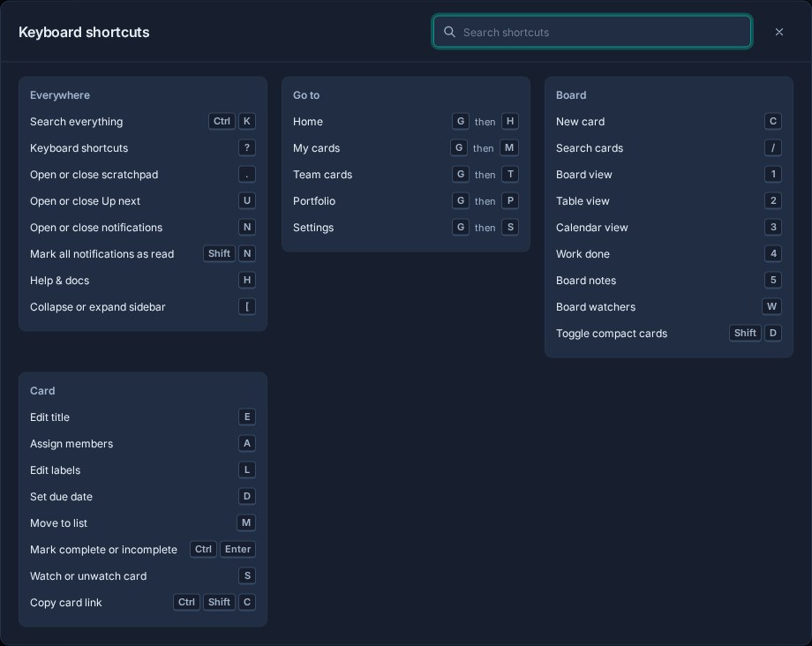
Task: Click the 'Edit title' row label
Action: point(49,417)
